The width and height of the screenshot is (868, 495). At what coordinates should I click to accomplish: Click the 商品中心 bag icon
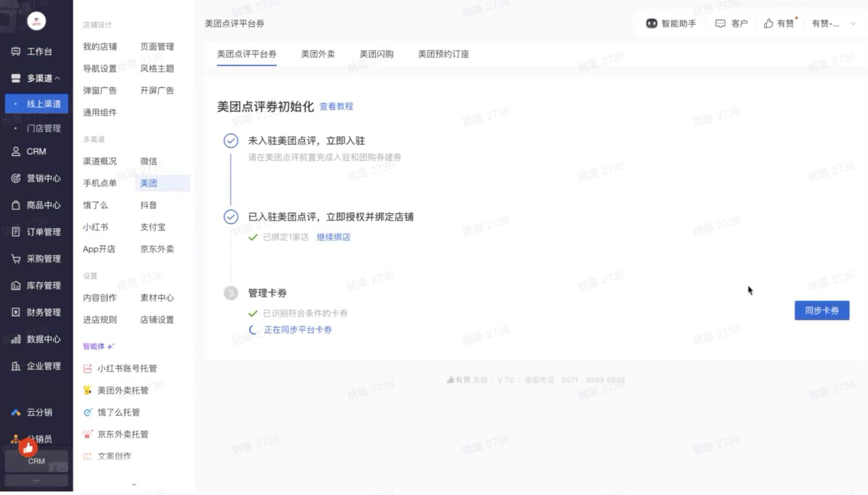pos(16,205)
